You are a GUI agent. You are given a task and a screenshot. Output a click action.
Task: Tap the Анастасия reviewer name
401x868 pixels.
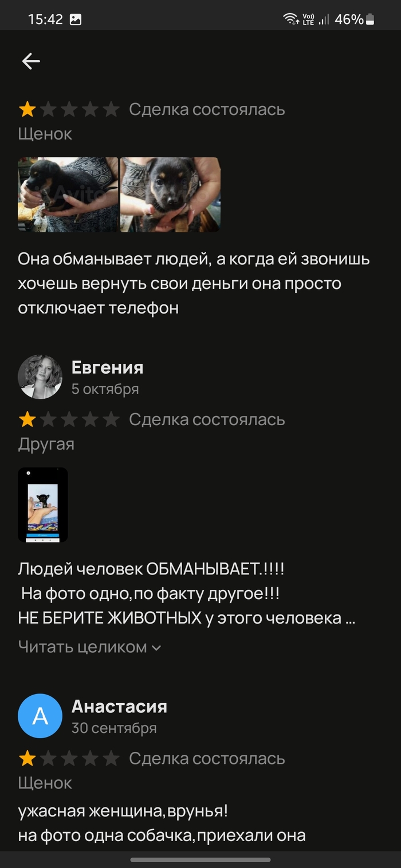(119, 707)
